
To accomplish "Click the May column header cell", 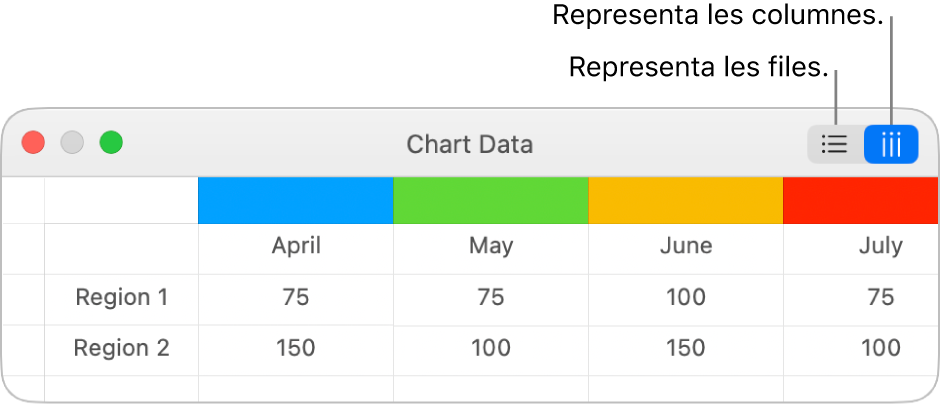I will pos(491,246).
